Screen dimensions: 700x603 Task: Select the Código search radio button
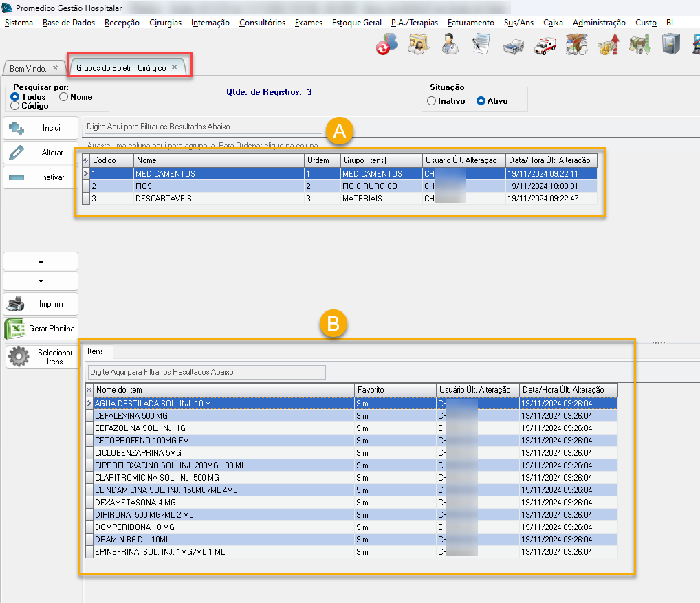click(14, 106)
